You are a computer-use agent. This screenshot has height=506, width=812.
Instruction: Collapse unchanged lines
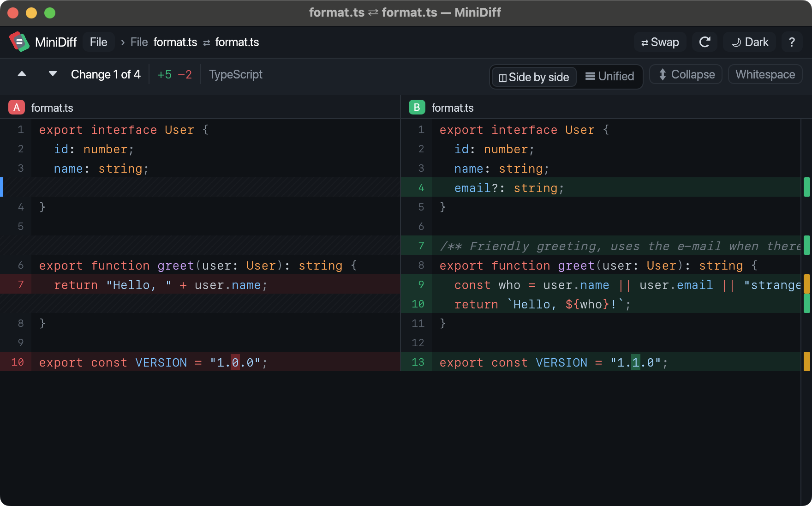tap(686, 74)
